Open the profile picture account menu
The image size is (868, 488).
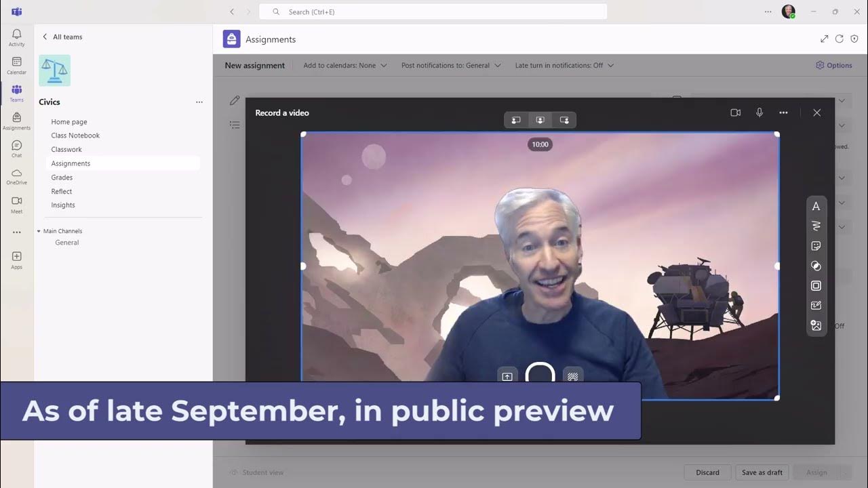788,12
